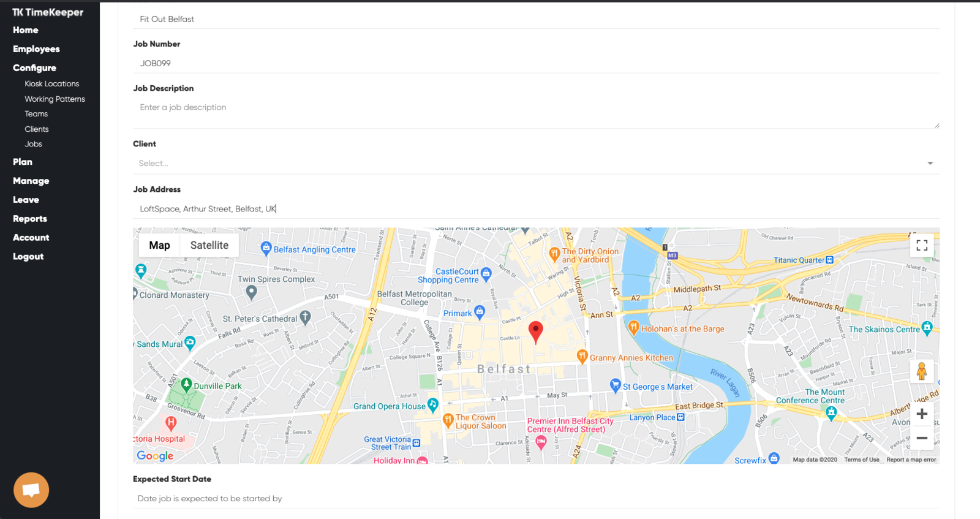Click the Google logo on map
Image resolution: width=980 pixels, height=519 pixels.
click(x=155, y=456)
